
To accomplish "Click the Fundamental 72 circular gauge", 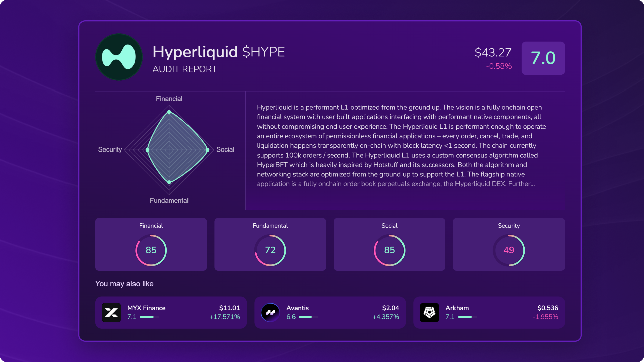I will pos(270,250).
